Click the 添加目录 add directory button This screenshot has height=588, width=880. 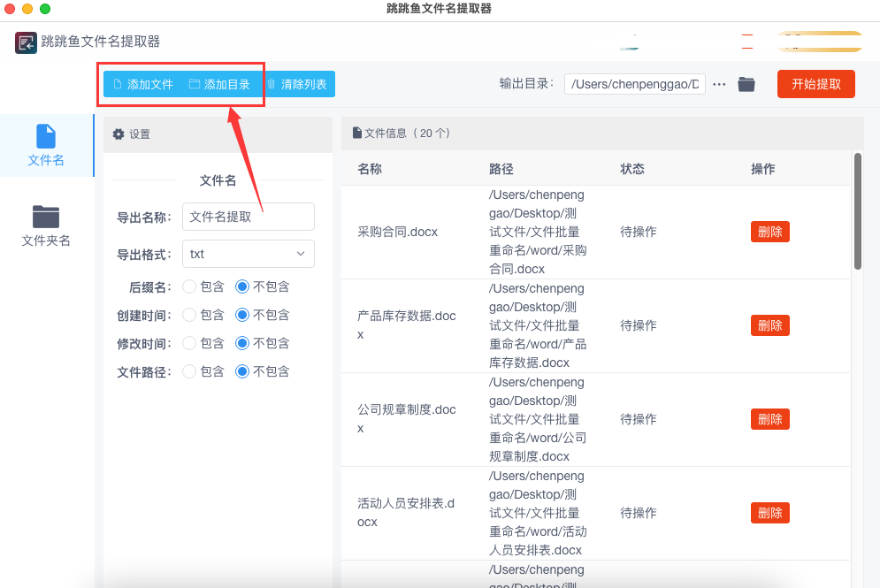[219, 85]
